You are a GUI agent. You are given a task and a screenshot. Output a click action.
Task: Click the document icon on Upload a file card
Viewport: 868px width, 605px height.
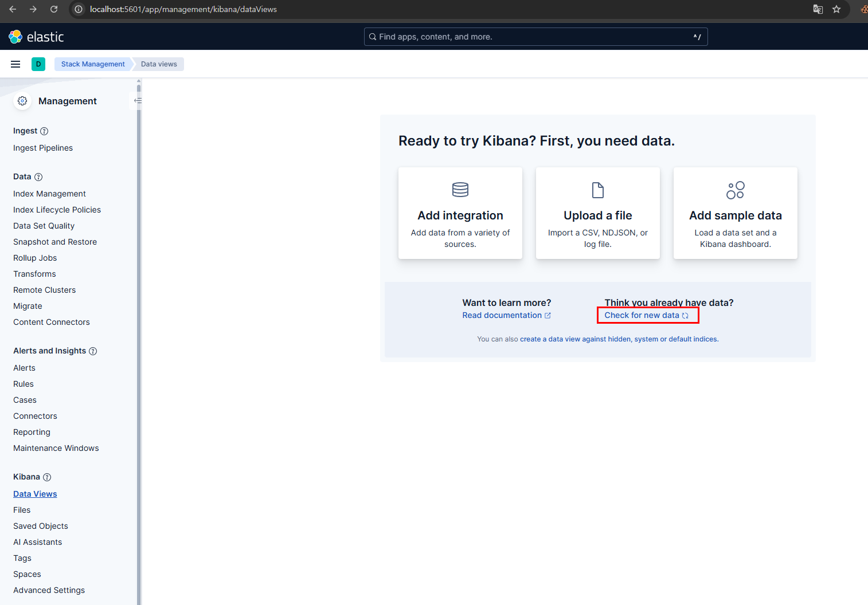[598, 190]
